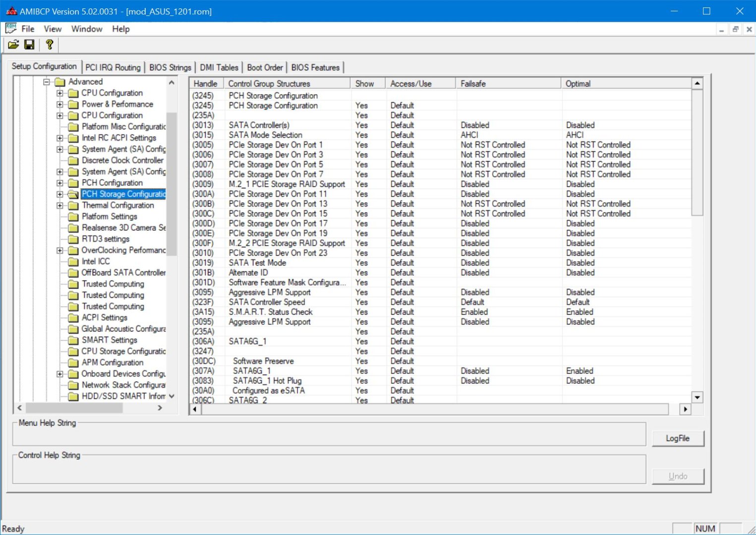The width and height of the screenshot is (756, 535).
Task: Click the LogFile button
Action: [x=677, y=438]
